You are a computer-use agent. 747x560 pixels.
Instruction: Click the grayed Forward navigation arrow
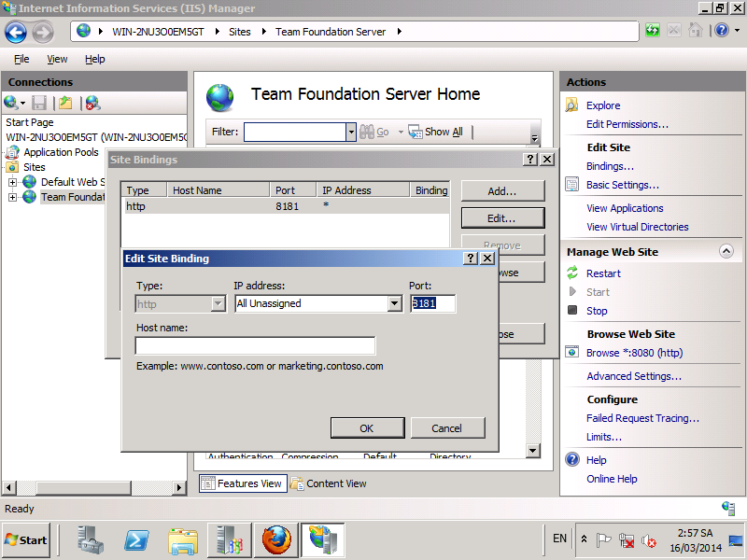point(43,33)
